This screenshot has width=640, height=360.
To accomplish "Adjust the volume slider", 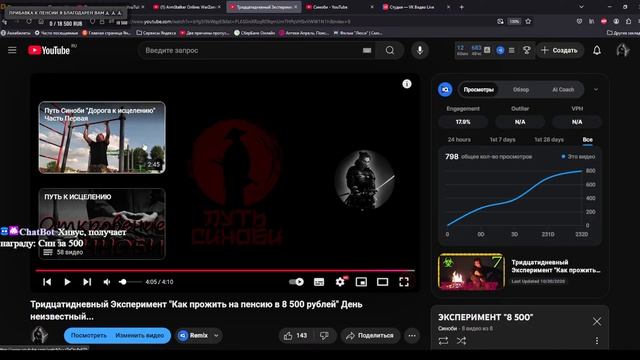I will coord(130,282).
